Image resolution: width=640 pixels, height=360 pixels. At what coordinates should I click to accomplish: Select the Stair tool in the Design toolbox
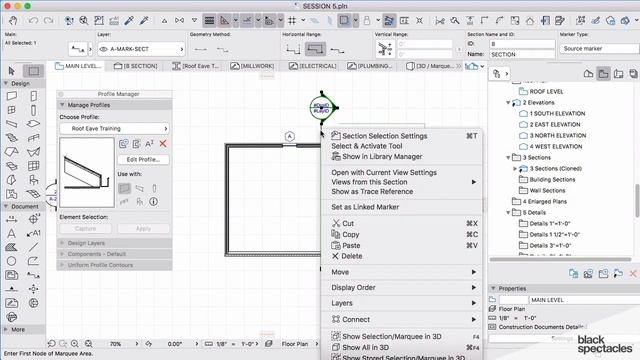pos(11,138)
